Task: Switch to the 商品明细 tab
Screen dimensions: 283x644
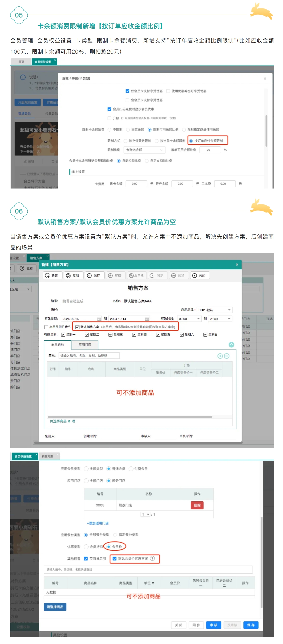Action: (57, 345)
